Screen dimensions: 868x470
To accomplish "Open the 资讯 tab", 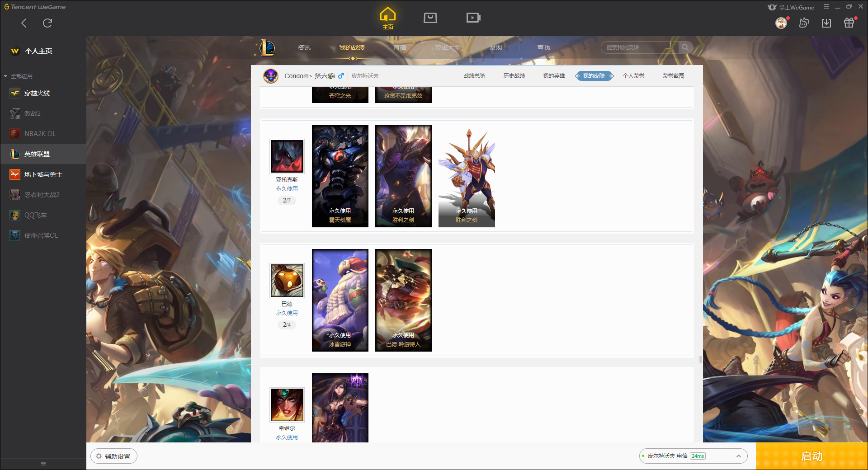I will pyautogui.click(x=304, y=47).
